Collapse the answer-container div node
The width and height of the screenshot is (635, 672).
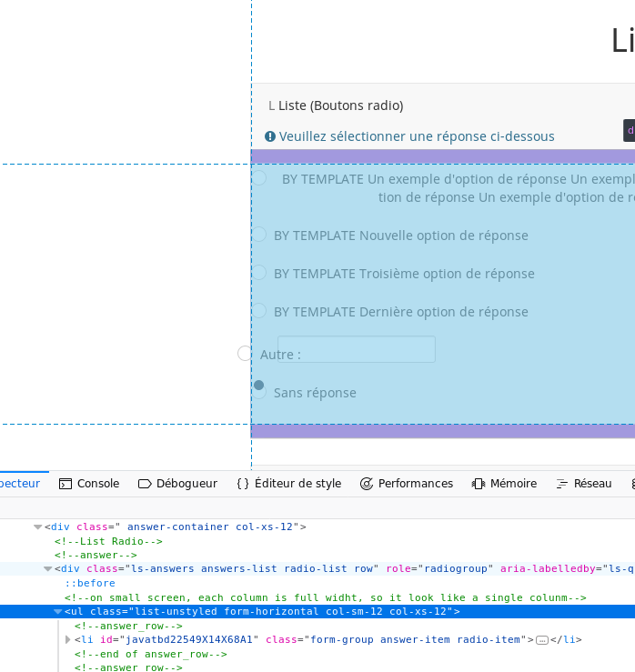pos(38,527)
